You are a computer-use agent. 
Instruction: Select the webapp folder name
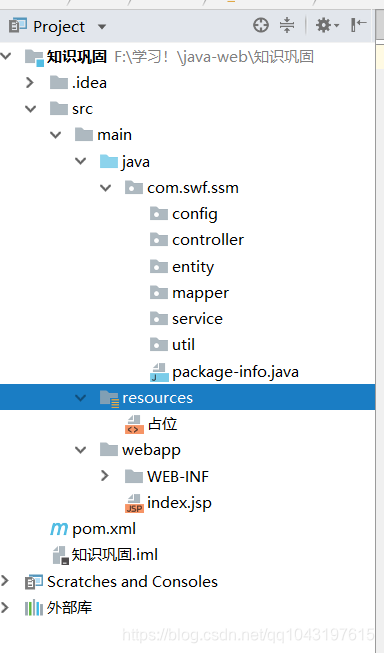point(151,451)
